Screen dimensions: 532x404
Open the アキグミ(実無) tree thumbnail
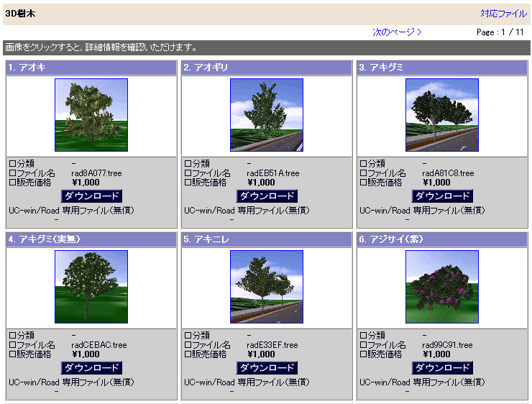[91, 287]
